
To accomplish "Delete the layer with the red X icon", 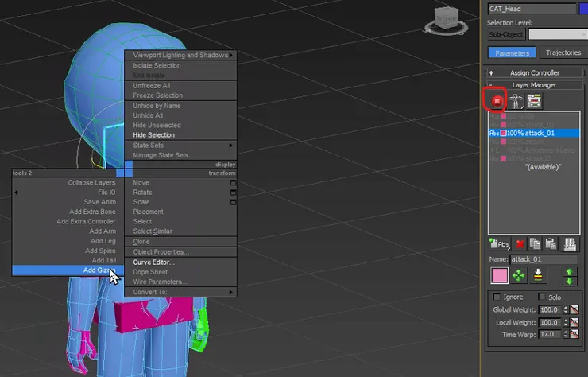I will (520, 243).
